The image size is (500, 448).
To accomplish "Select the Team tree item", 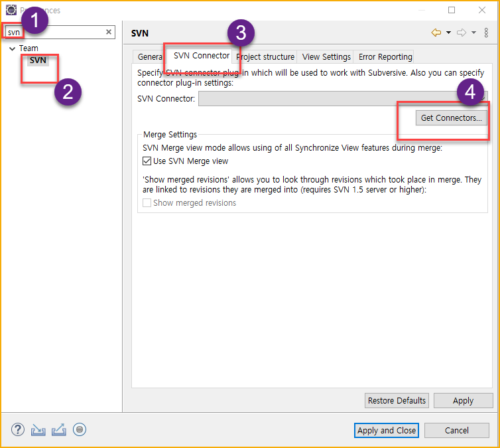I will 29,48.
